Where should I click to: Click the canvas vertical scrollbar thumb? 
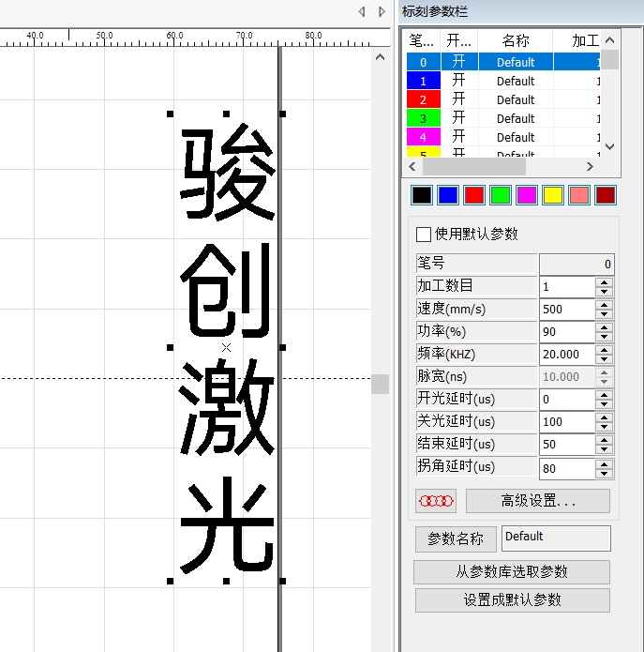(380, 384)
